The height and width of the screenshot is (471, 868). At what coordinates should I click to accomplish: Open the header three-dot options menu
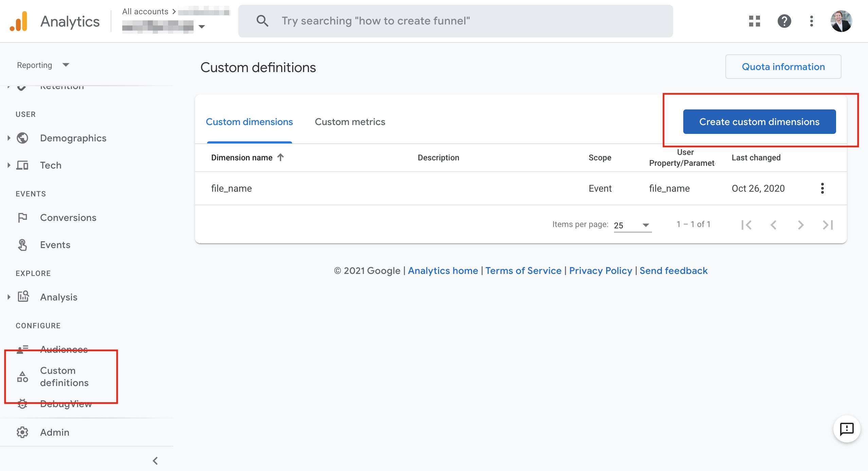tap(811, 21)
